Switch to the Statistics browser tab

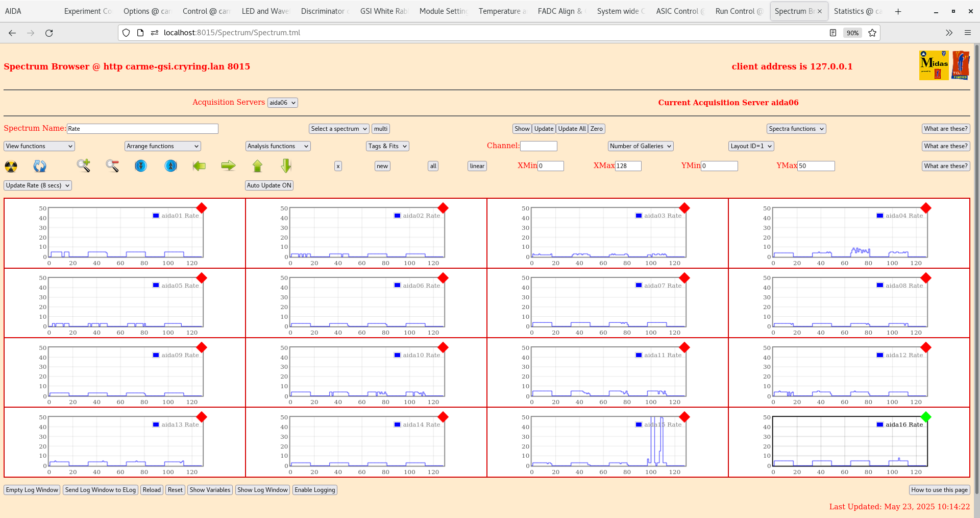[x=858, y=11]
